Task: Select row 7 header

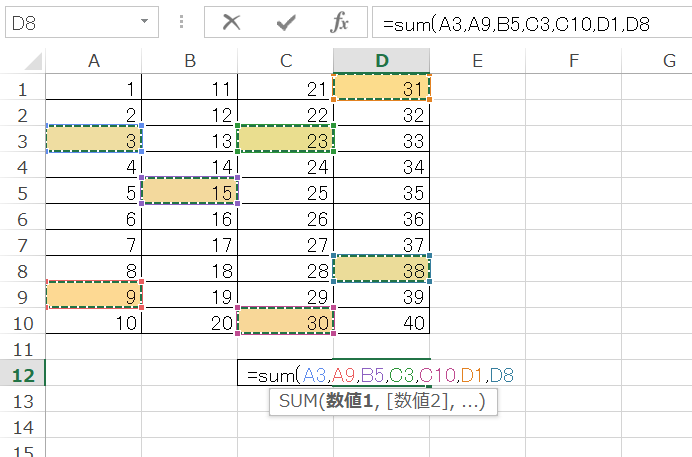Action: (x=23, y=243)
